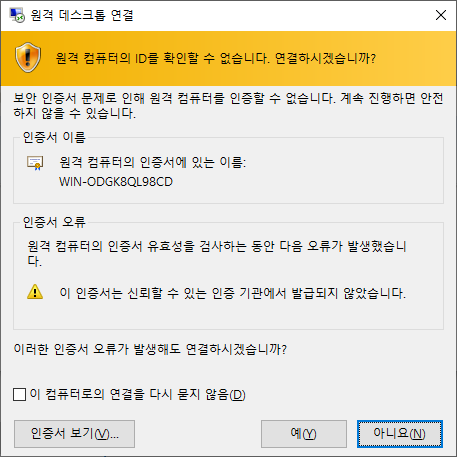Click the yellow triangle warning icon
The image size is (457, 457).
(x=35, y=292)
